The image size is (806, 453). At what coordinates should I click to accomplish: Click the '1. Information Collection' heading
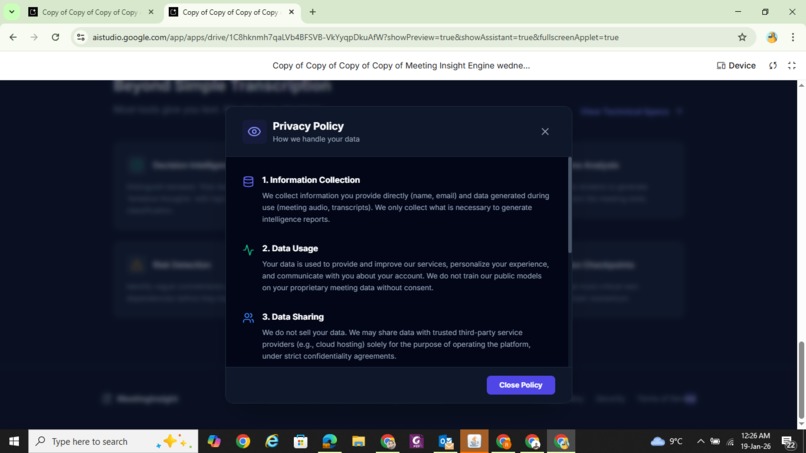tap(311, 180)
